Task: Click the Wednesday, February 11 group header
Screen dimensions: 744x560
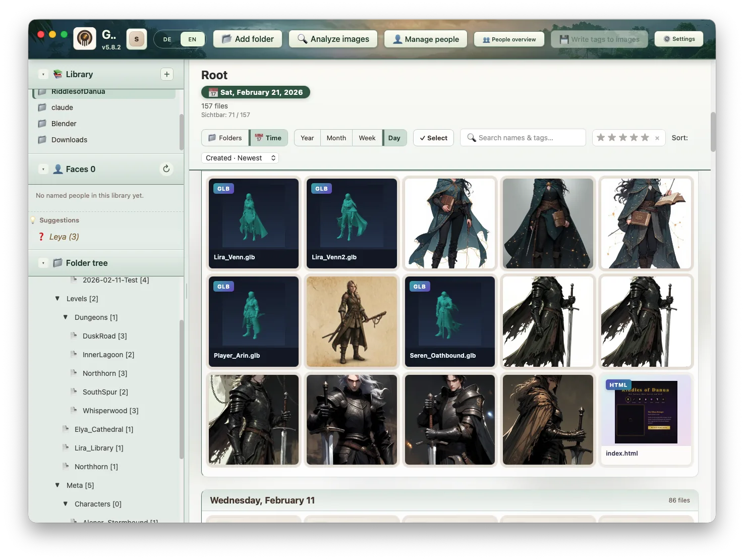Action: (450, 500)
